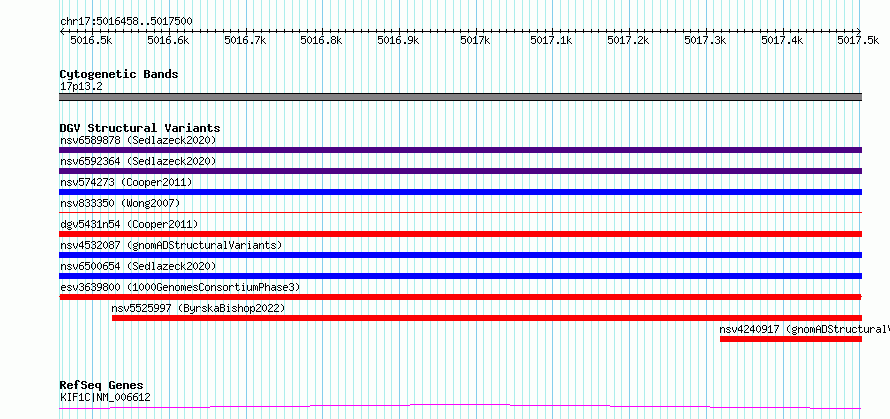Select the dgv5431n54 red variant bar
The width and height of the screenshot is (890, 419).
pos(460,234)
